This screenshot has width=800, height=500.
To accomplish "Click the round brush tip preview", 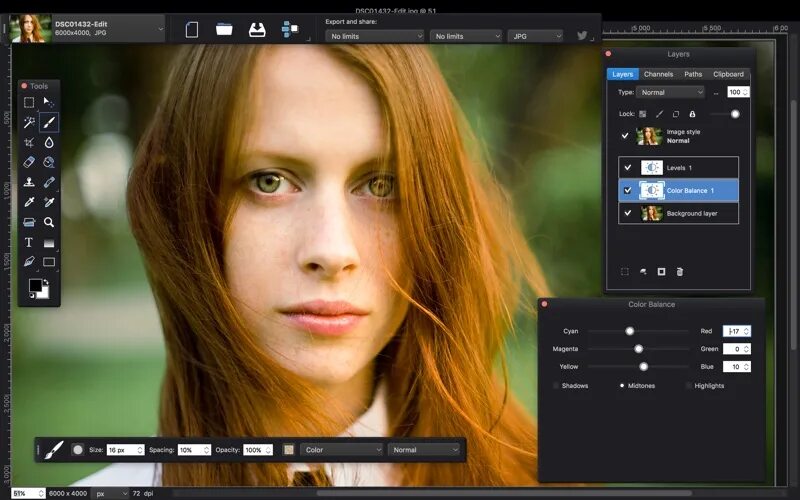I will pyautogui.click(x=78, y=450).
